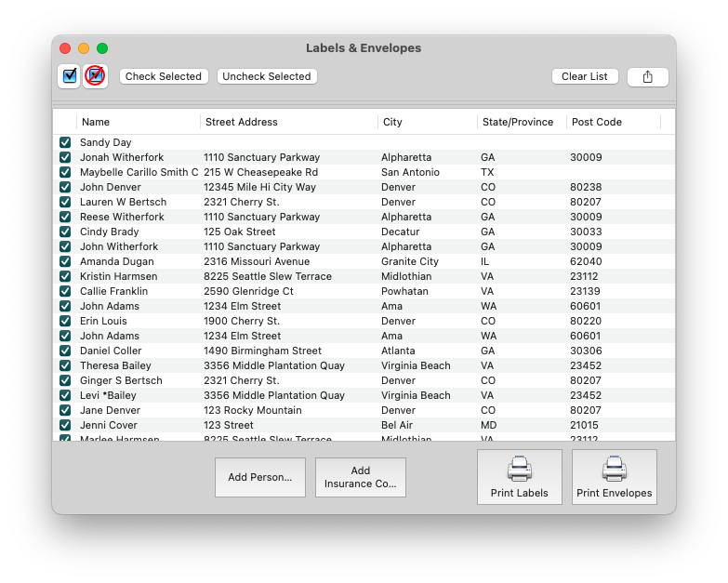Toggle Theresa Bailey's checkbox

[x=65, y=365]
